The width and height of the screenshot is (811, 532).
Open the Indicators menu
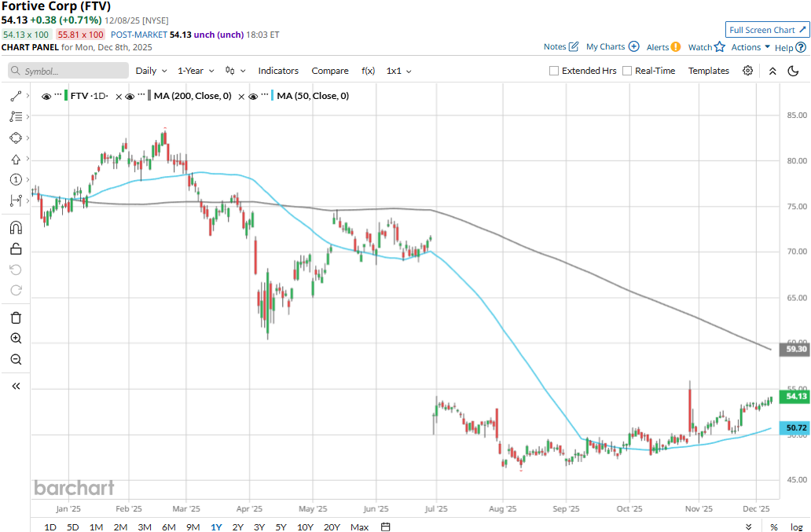pos(278,71)
